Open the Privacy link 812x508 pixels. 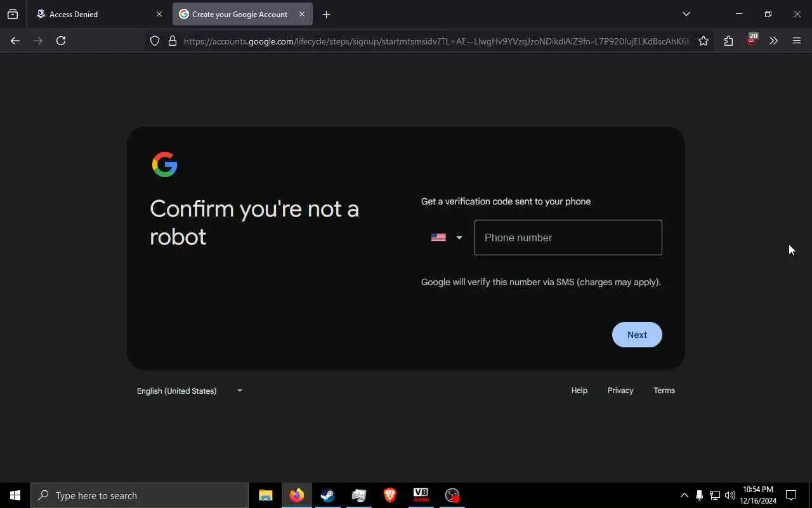(x=620, y=391)
